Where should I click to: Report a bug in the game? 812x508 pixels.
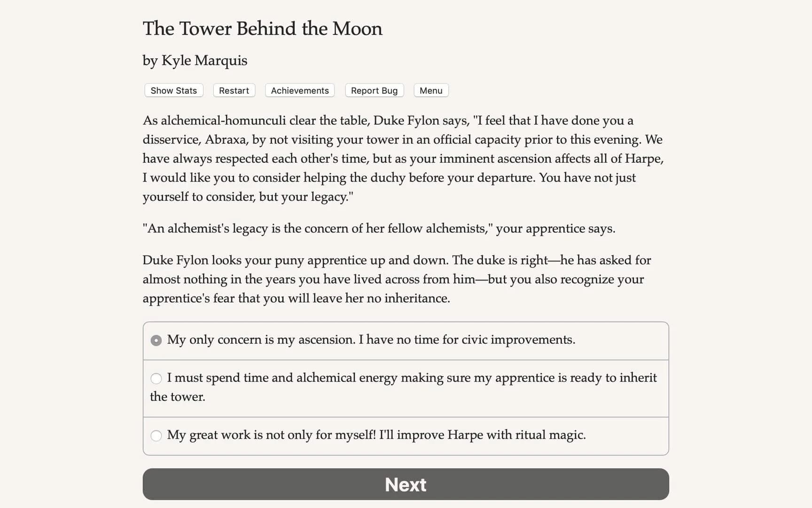(374, 90)
